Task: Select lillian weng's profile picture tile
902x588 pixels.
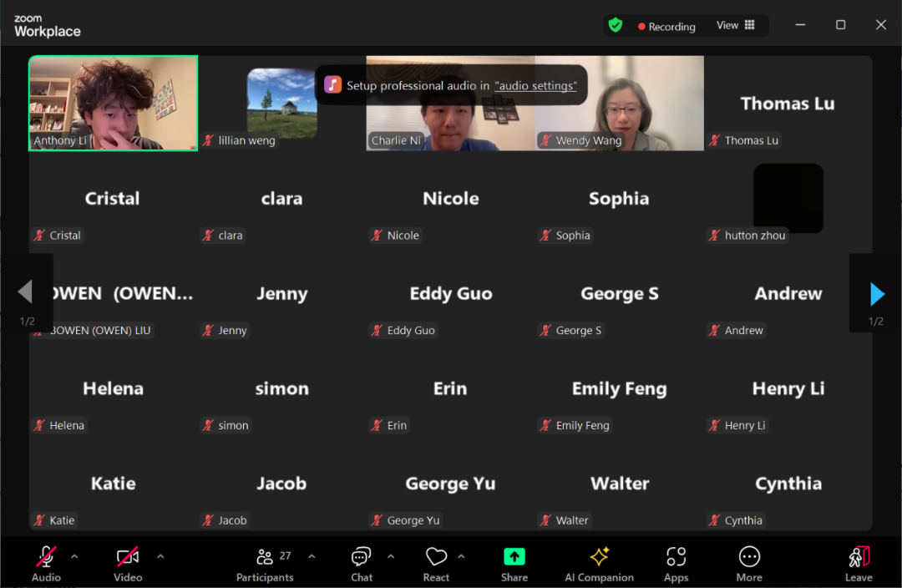Action: (282, 103)
